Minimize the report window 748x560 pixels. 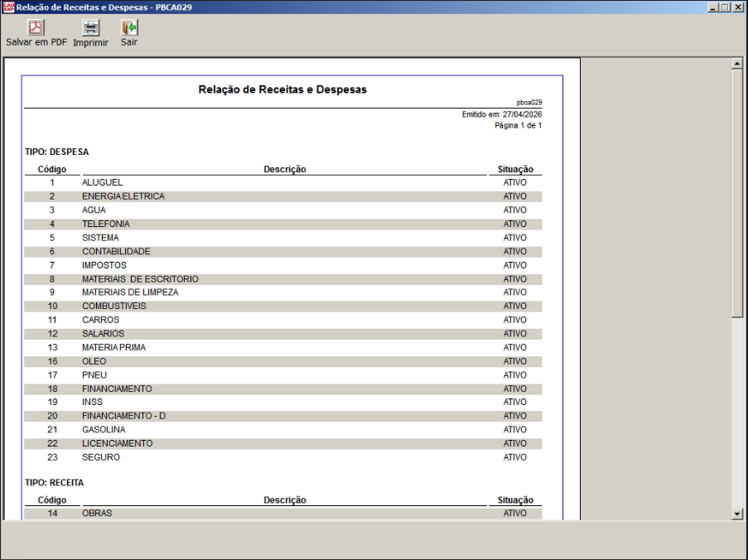pos(712,7)
